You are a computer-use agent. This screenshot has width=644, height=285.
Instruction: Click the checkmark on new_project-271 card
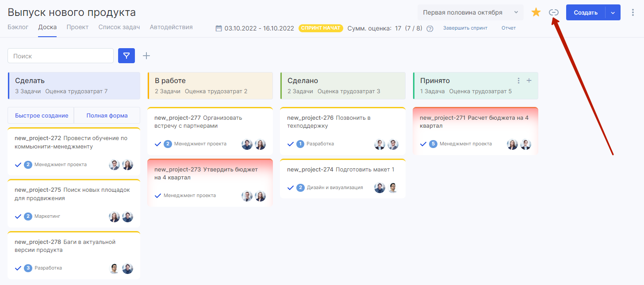423,144
